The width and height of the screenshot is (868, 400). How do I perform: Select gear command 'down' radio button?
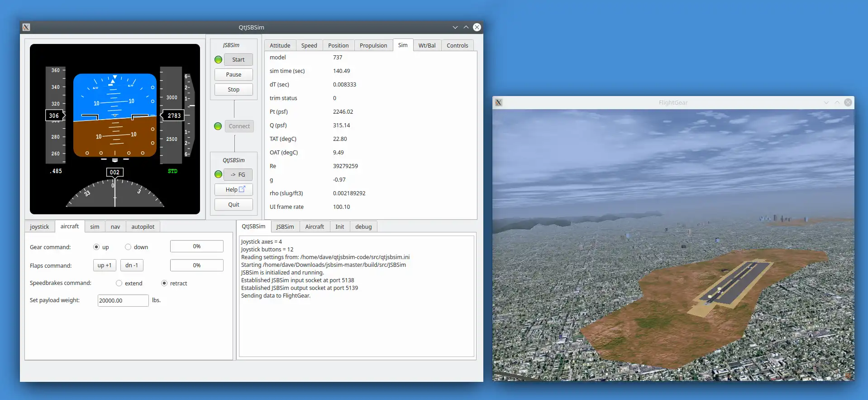coord(128,247)
